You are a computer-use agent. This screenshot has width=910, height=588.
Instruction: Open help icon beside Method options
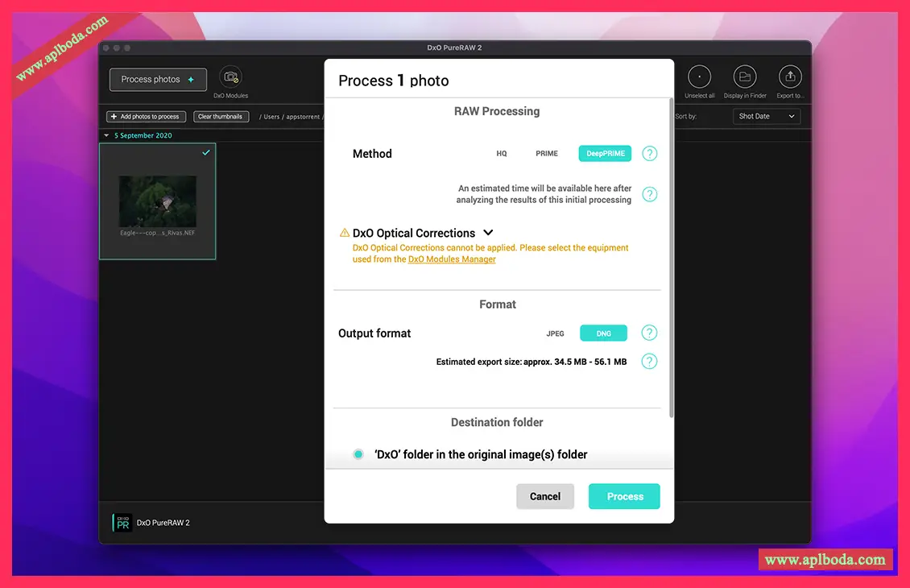[x=649, y=154]
